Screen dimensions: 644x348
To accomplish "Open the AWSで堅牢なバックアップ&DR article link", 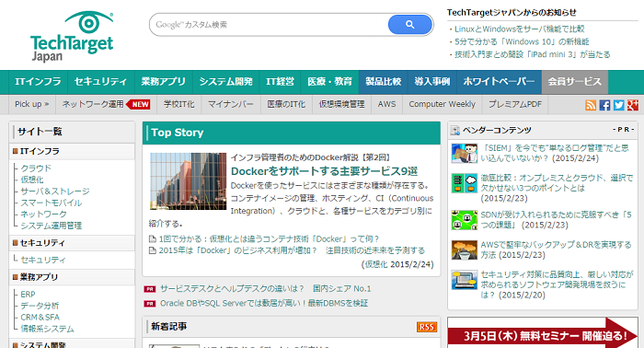I will tap(556, 249).
